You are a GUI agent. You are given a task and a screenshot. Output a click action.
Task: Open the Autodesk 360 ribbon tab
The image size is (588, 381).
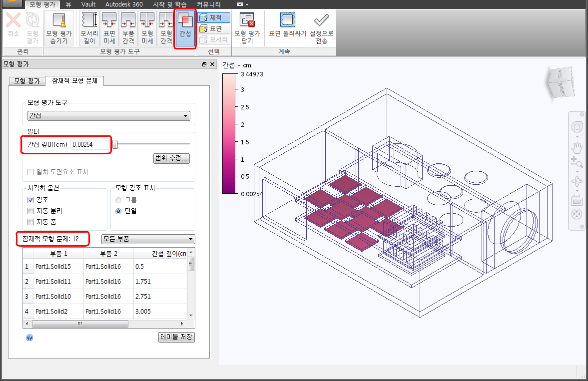click(124, 4)
